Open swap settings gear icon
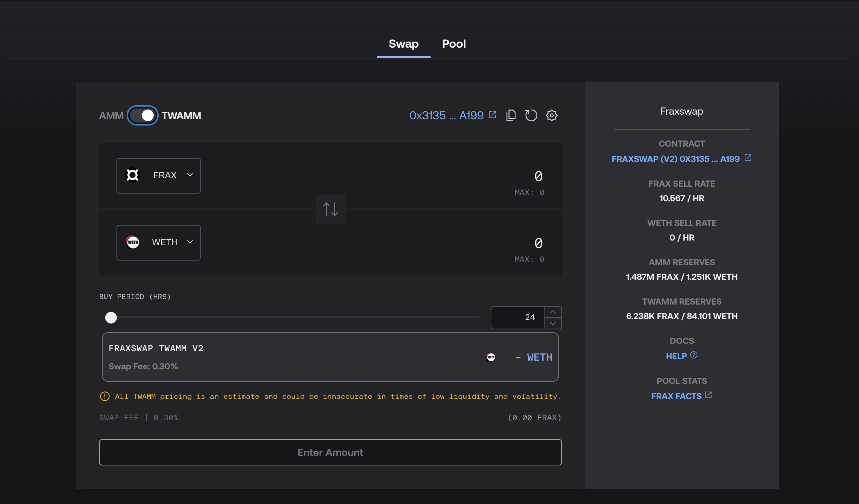This screenshot has width=859, height=504. (552, 115)
